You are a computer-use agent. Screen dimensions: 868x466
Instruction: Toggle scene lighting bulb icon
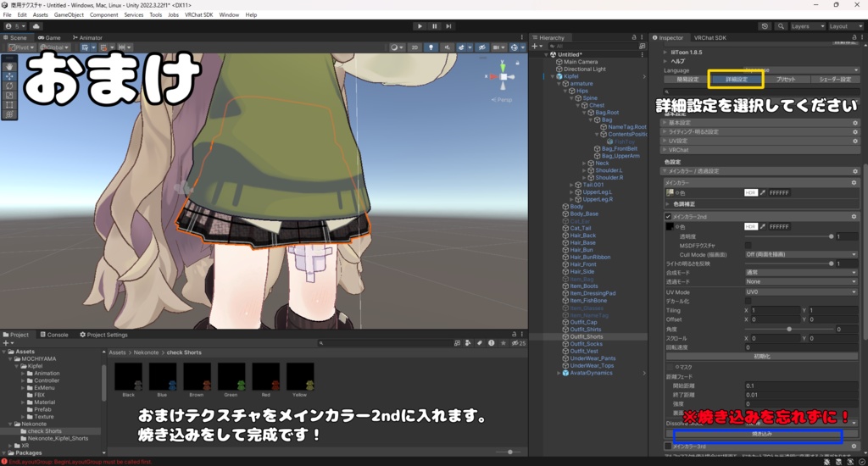tap(431, 47)
